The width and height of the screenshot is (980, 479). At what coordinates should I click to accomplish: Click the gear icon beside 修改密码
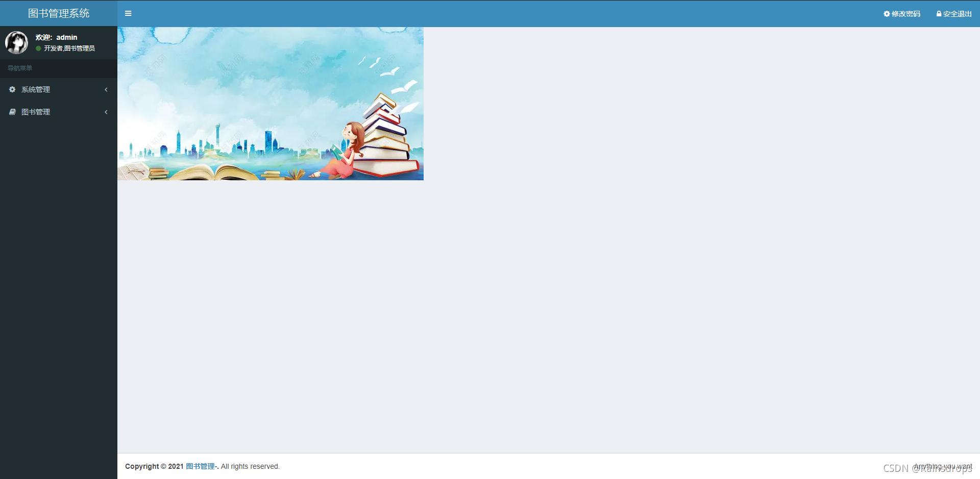[887, 14]
